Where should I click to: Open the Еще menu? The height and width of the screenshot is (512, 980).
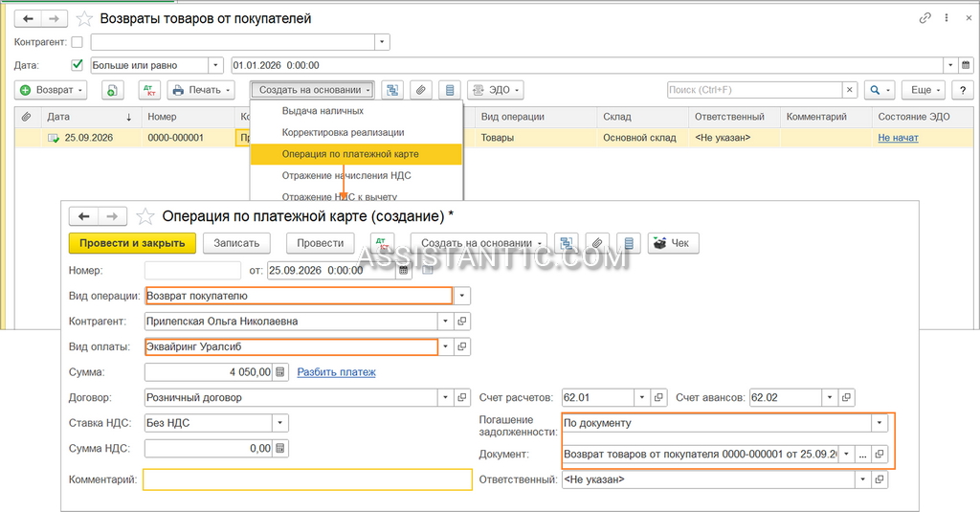[x=924, y=90]
